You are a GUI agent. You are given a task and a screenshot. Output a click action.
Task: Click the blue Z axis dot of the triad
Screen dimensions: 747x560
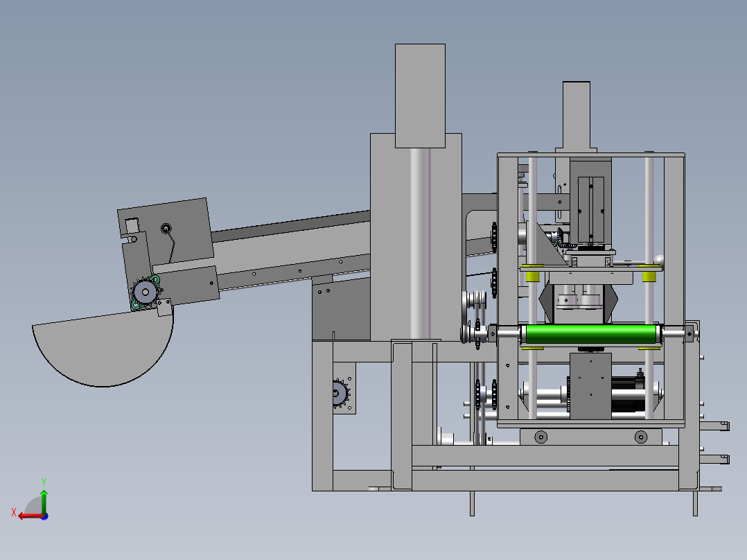tap(44, 516)
